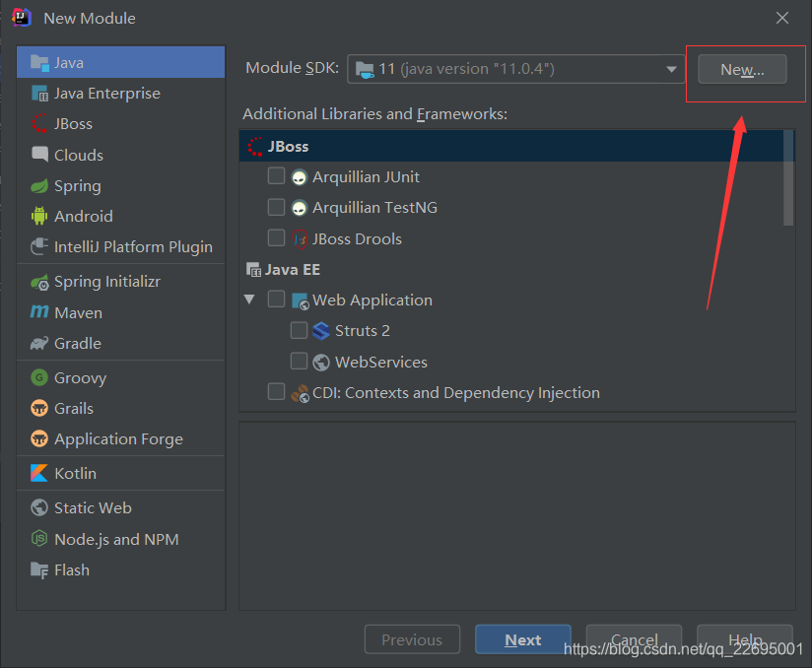Select the Spring module type

tap(120, 185)
